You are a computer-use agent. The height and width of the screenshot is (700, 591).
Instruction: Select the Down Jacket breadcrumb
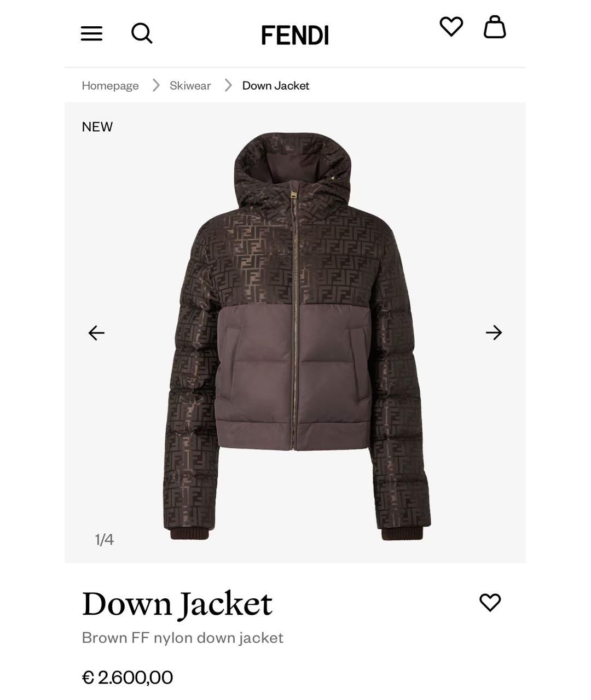point(276,85)
